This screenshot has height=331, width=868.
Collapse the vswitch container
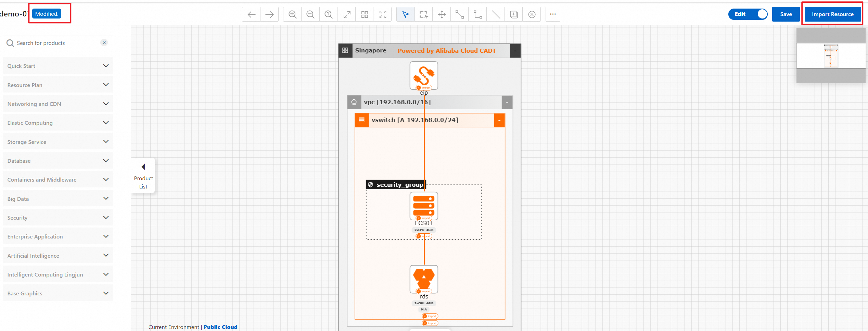(x=499, y=120)
